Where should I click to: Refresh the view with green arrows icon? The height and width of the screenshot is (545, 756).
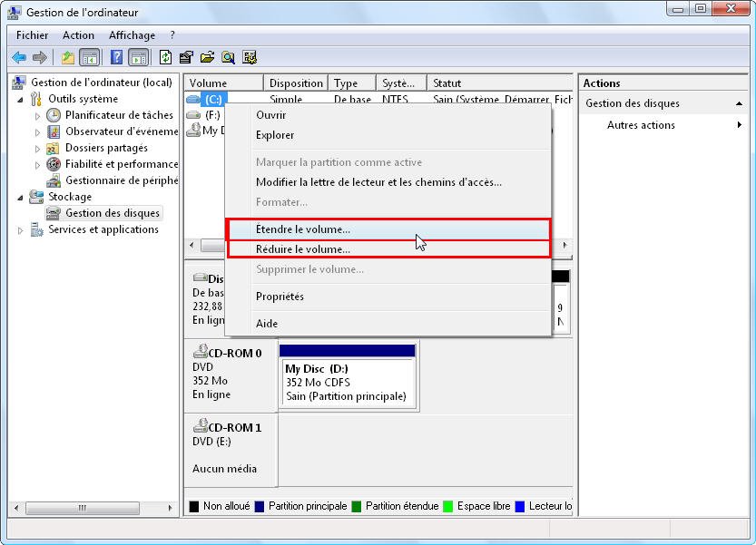point(165,57)
